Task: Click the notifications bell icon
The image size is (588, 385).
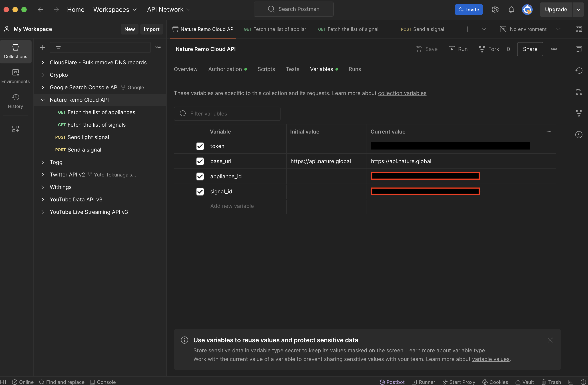Action: click(511, 9)
